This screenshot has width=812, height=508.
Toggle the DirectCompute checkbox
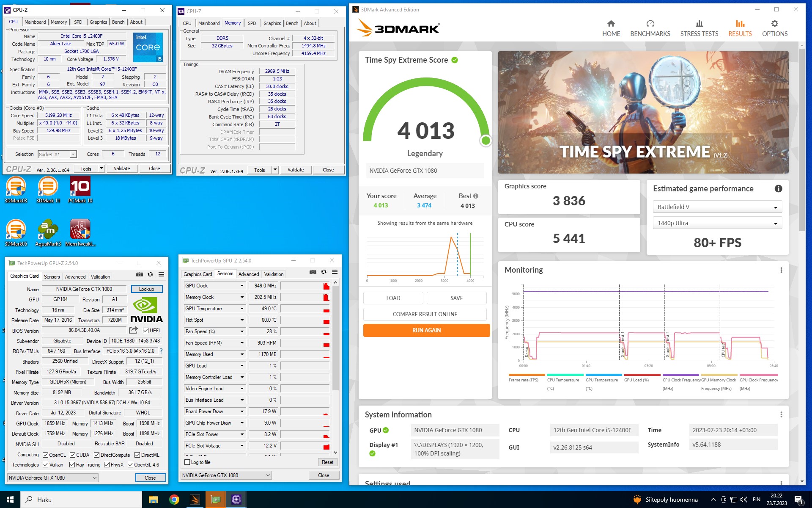[x=96, y=455]
